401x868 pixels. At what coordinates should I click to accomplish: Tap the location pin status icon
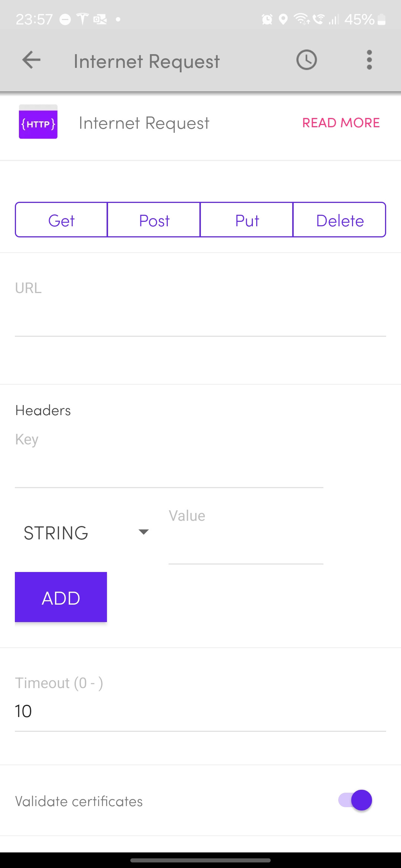click(283, 19)
